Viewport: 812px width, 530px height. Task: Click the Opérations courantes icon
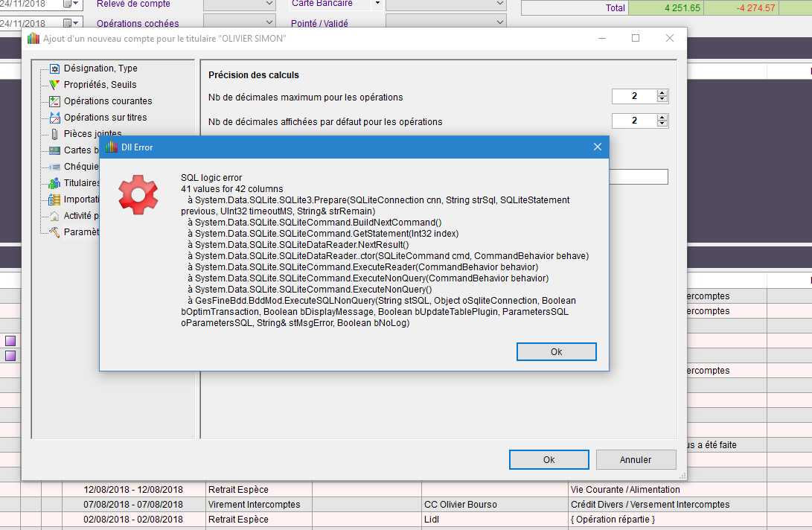(54, 101)
